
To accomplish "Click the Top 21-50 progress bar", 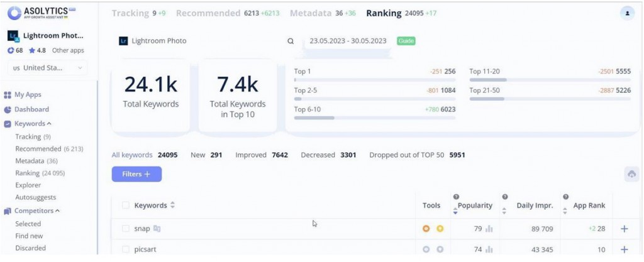I will pos(550,99).
